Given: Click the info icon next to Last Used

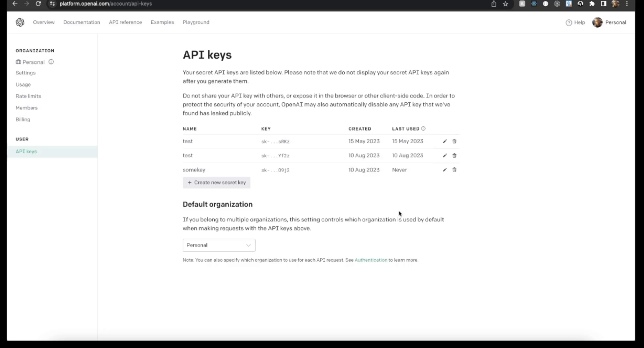Looking at the screenshot, I should click(x=423, y=129).
